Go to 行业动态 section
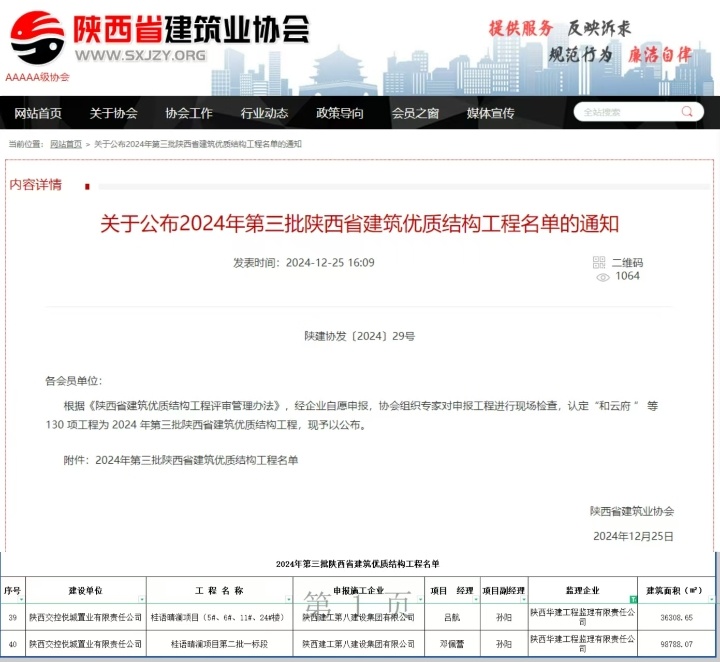The width and height of the screenshot is (720, 662). click(x=264, y=114)
